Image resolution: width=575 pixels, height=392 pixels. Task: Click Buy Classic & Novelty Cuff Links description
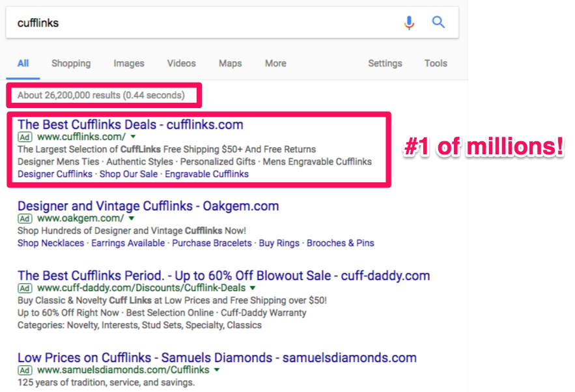(x=173, y=300)
